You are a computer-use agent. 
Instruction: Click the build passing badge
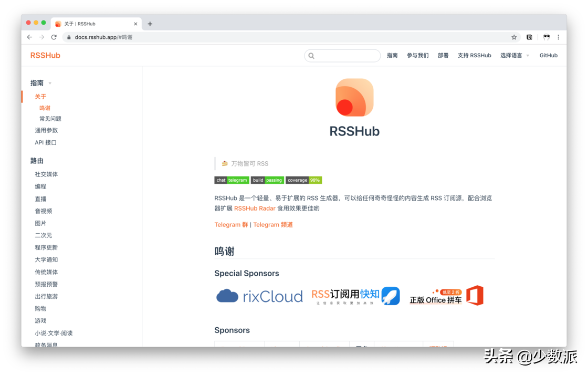coord(267,180)
